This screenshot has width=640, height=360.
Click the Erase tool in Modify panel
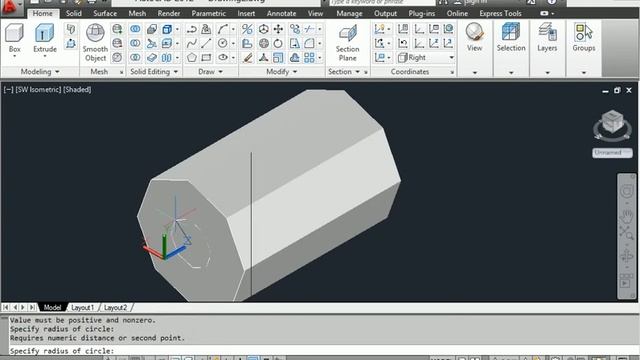coord(247,58)
